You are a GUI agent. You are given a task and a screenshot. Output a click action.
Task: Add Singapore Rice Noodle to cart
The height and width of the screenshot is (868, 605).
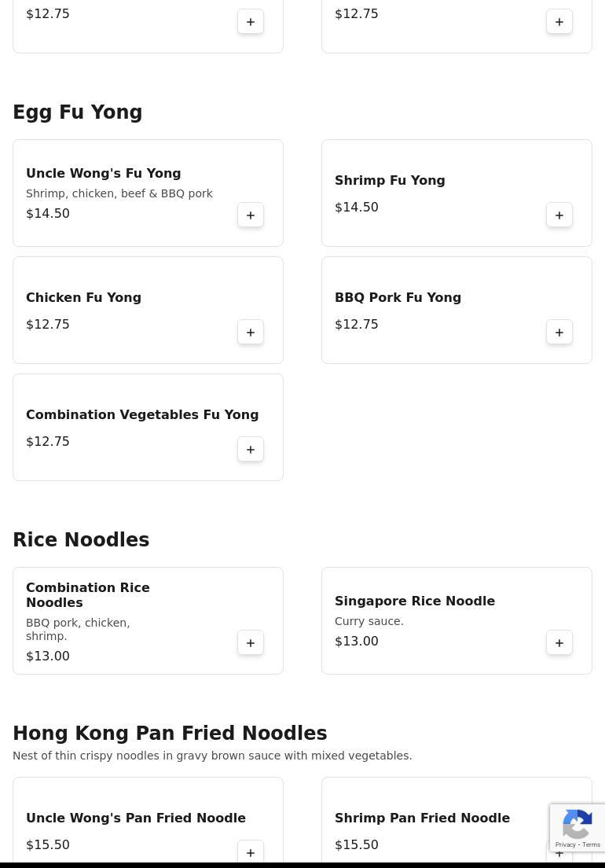pyautogui.click(x=559, y=642)
